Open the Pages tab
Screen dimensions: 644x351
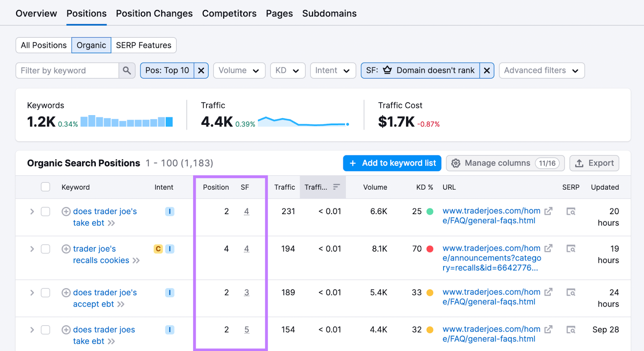279,13
